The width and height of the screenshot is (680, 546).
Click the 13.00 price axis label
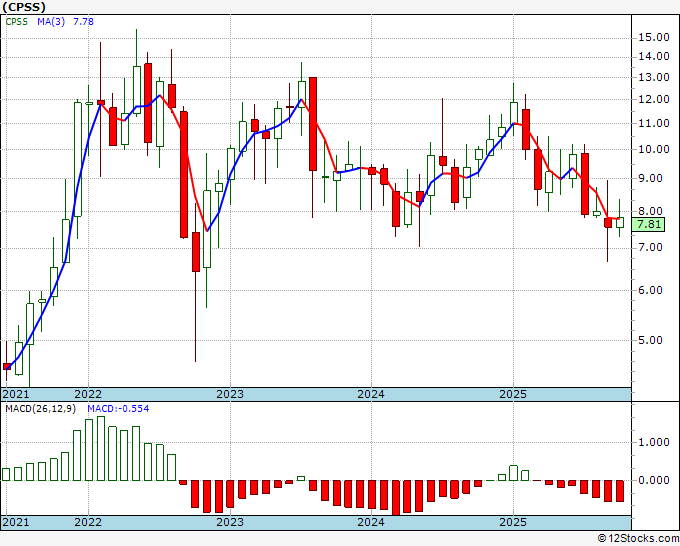point(654,78)
